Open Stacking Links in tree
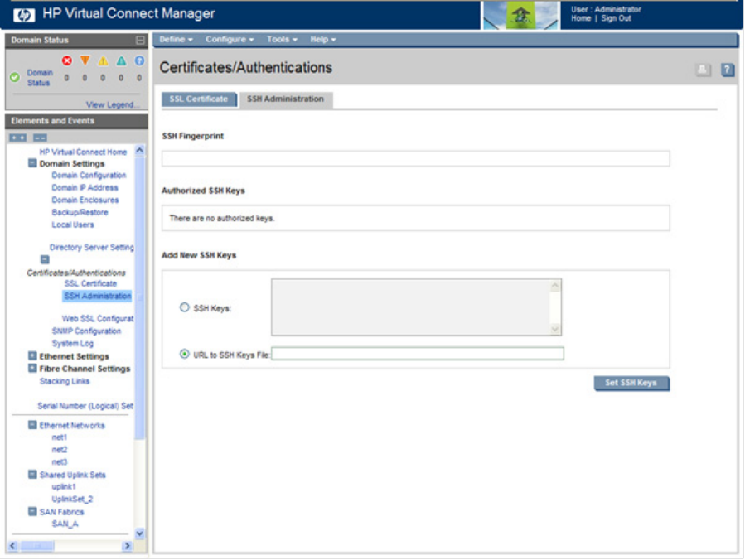Image resolution: width=745 pixels, height=560 pixels. click(65, 381)
